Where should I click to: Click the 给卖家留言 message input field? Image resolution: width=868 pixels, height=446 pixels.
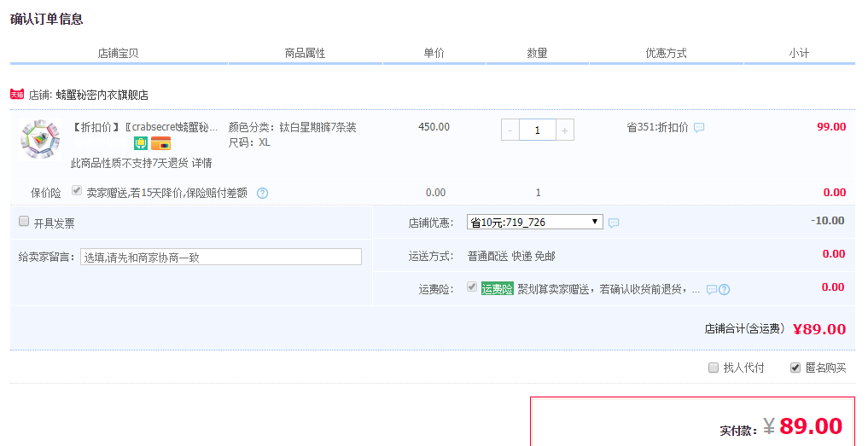coord(221,257)
